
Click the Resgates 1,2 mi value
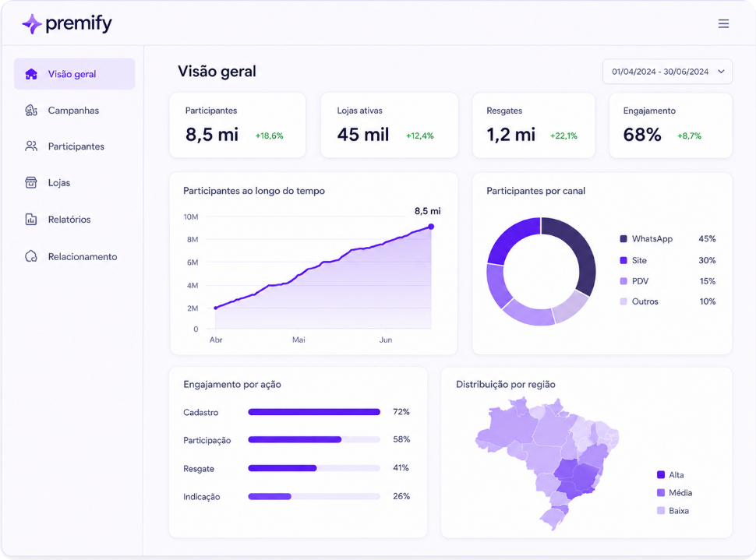pyautogui.click(x=511, y=135)
